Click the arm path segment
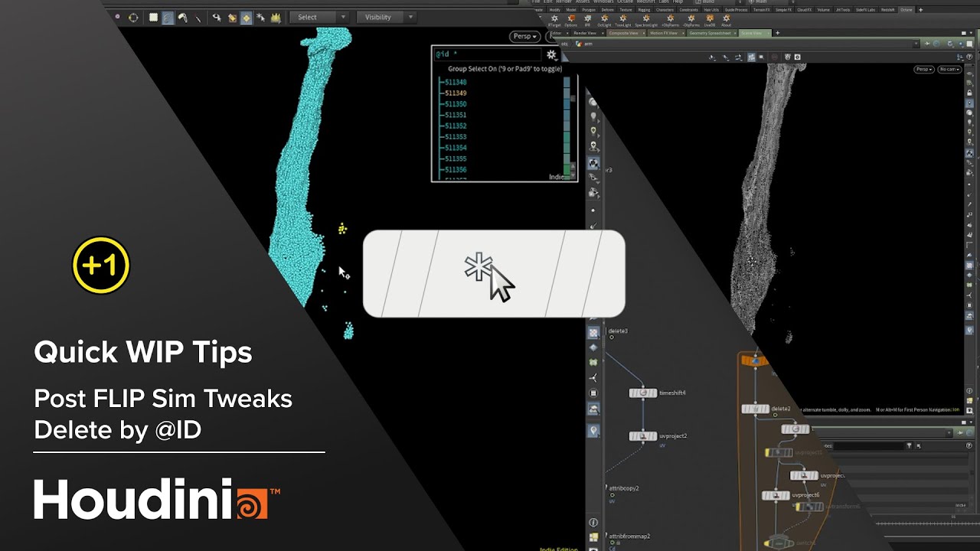This screenshot has width=980, height=551. (x=586, y=44)
